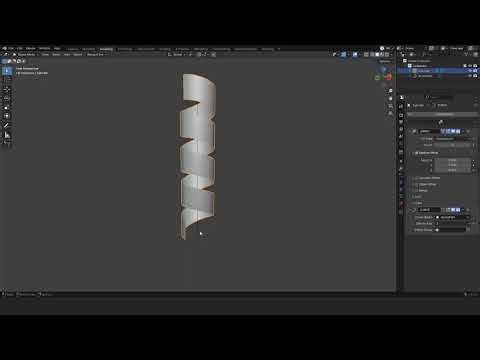Viewport: 480px width, 360px height.
Task: Toggle camera view navigation icon
Action: (x=390, y=106)
